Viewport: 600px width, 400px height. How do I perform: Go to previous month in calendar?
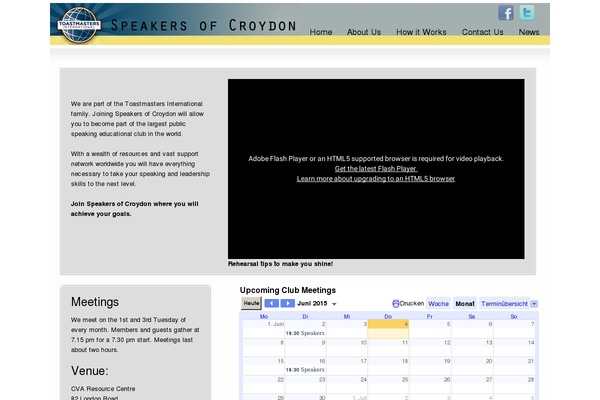pyautogui.click(x=272, y=304)
